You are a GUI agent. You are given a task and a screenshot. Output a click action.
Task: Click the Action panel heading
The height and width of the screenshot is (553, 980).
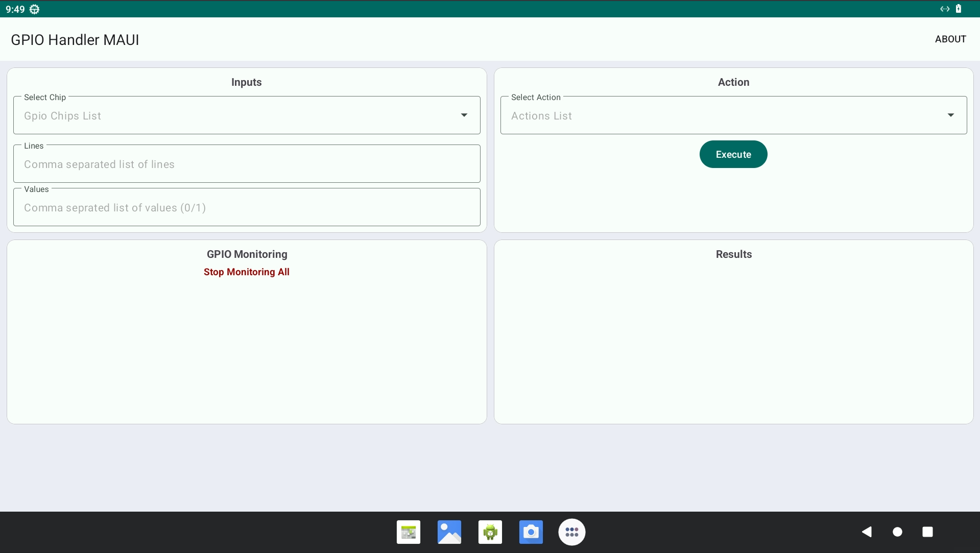point(733,82)
